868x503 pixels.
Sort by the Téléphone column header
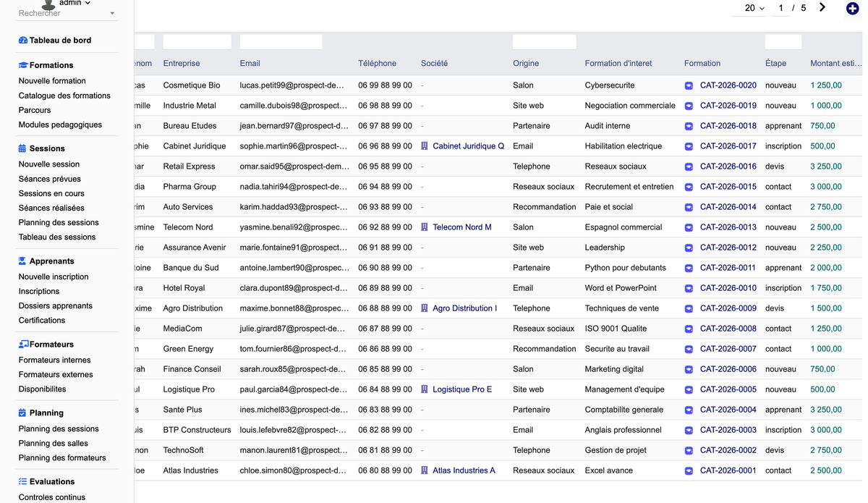coord(378,64)
